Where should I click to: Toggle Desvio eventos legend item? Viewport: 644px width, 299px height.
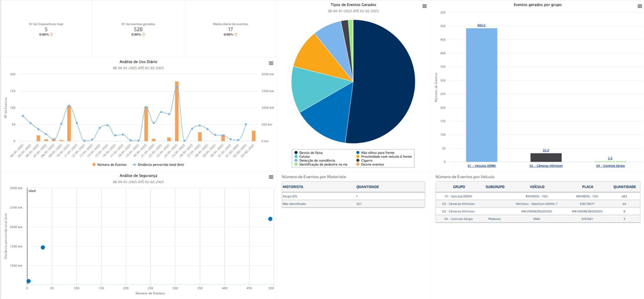(x=371, y=164)
